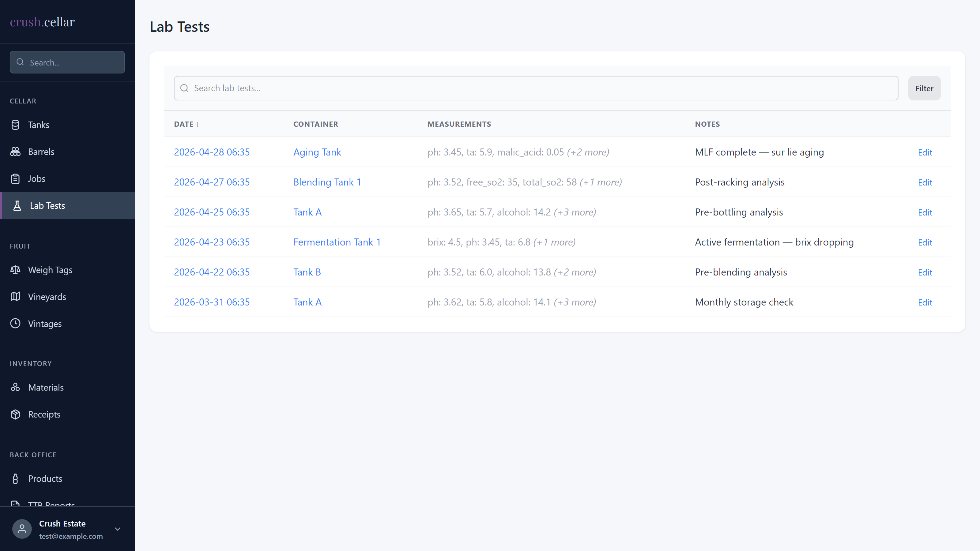Go to Vintages menu item

pyautogui.click(x=67, y=324)
